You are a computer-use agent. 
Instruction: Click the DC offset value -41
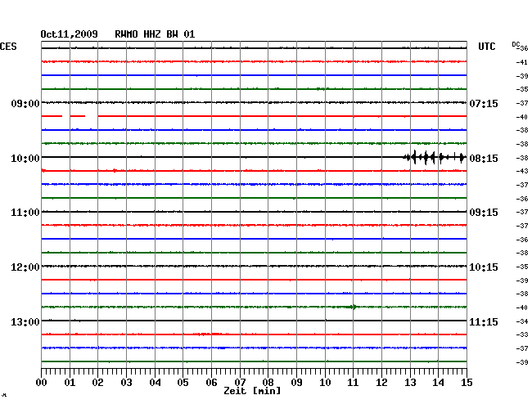pos(522,62)
